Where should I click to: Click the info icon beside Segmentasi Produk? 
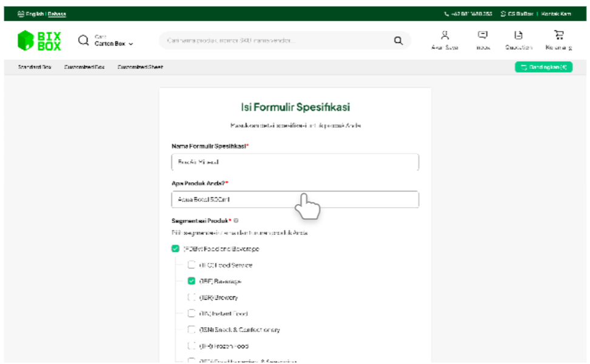[x=236, y=221]
